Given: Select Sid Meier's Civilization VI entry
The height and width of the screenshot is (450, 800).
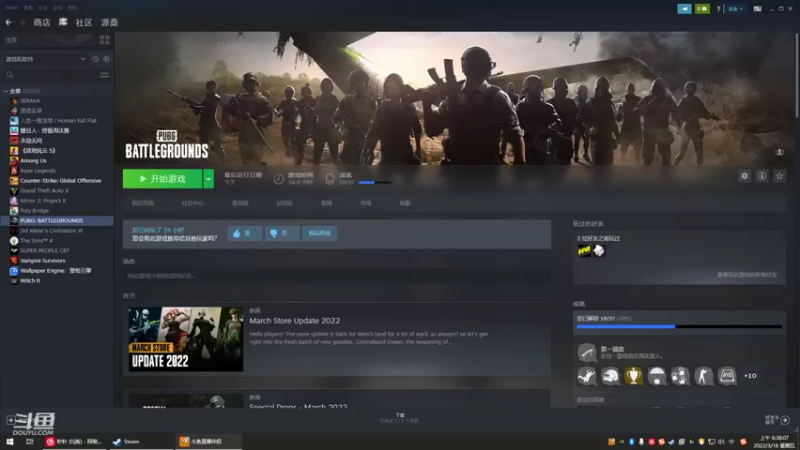Looking at the screenshot, I should (x=51, y=231).
